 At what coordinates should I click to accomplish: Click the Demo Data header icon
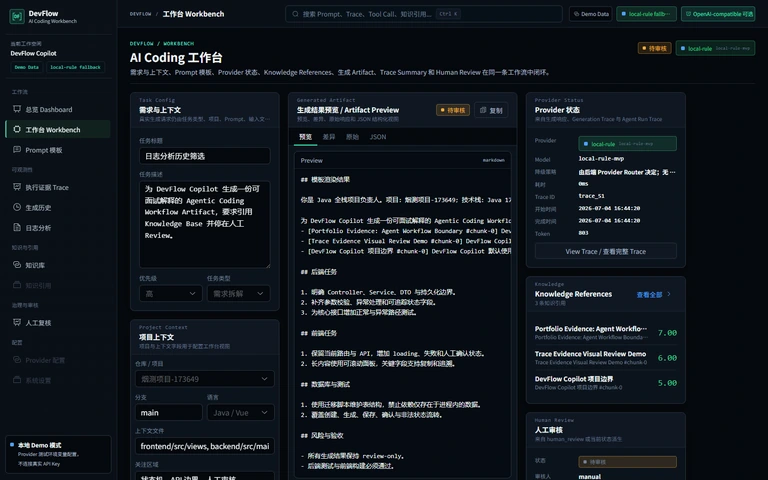point(576,14)
